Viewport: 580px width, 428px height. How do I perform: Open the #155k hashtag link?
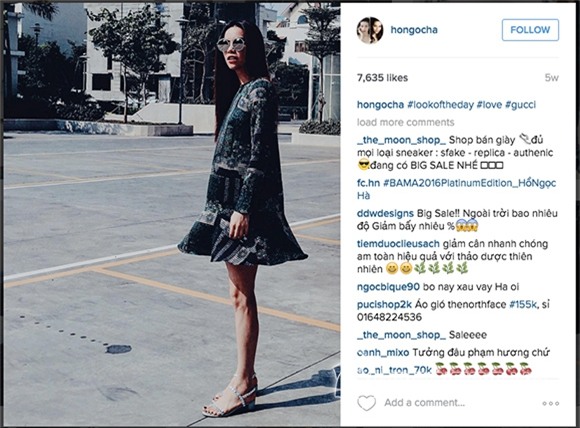523,305
